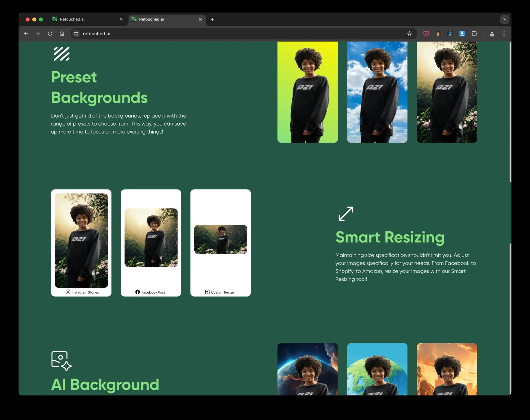Click the "Smart Resizing" heading

pos(390,237)
